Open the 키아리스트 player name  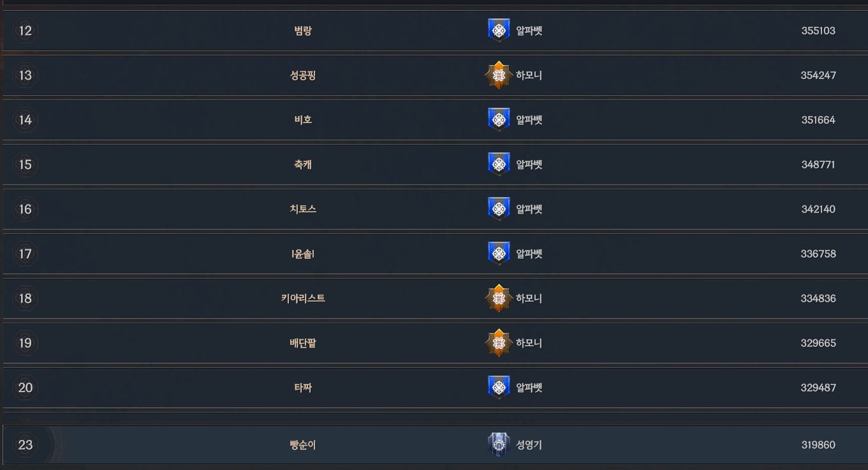pyautogui.click(x=303, y=298)
